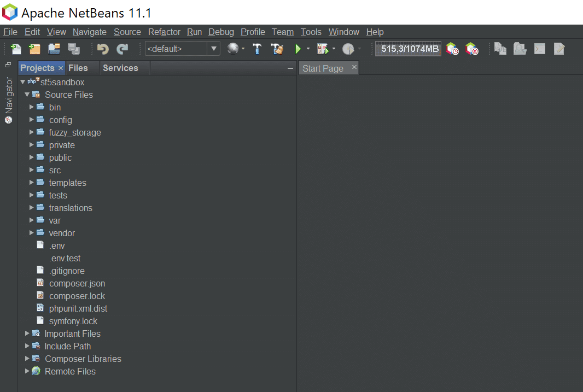Click the composer.json file icon

pyautogui.click(x=40, y=283)
